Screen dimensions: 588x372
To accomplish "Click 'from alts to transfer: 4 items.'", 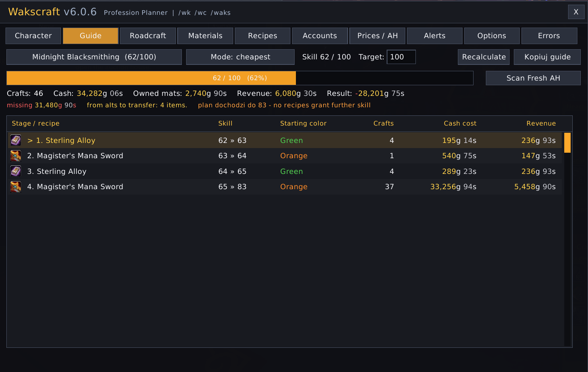I will click(137, 105).
